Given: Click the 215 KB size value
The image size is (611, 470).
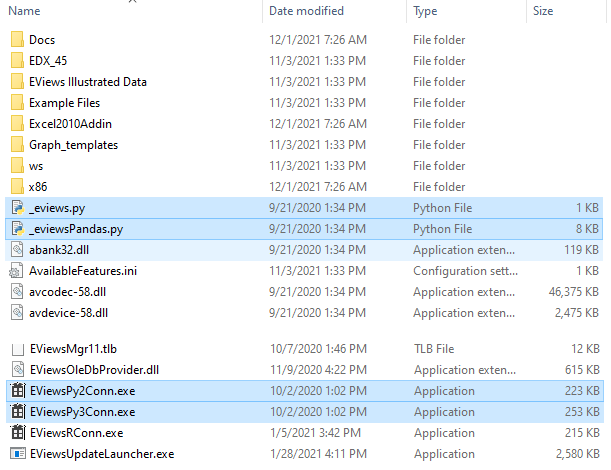Looking at the screenshot, I should (x=582, y=433).
